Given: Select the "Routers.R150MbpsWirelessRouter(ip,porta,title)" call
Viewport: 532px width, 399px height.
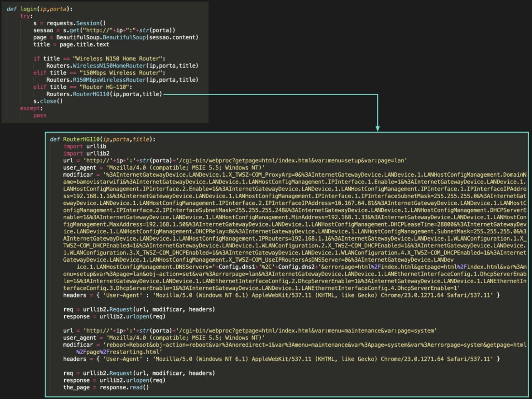Looking at the screenshot, I should [x=122, y=80].
